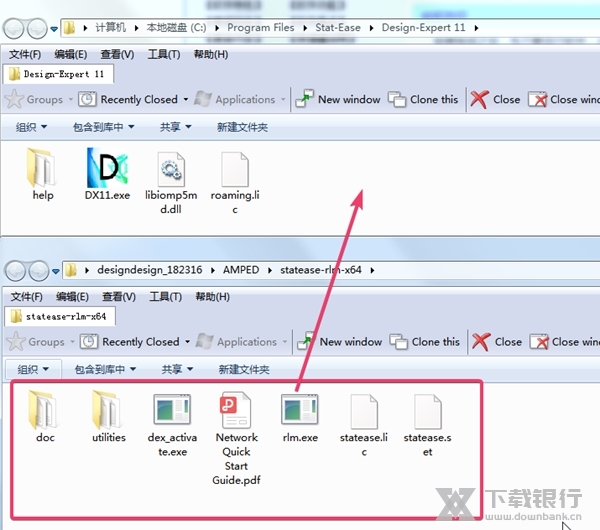Screen dimensions: 600x530
Task: Open 工具(T) menu in statease-rlm-x64 window
Action: click(165, 297)
